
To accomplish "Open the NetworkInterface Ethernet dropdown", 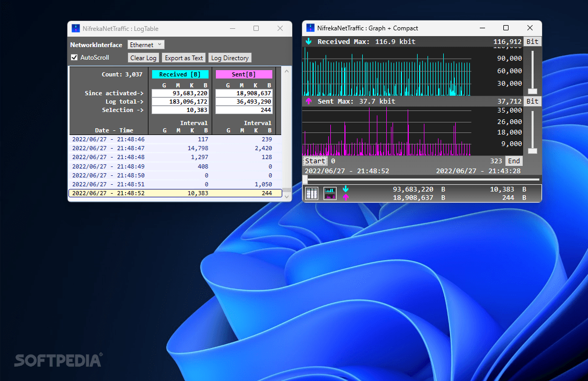I will tap(146, 44).
